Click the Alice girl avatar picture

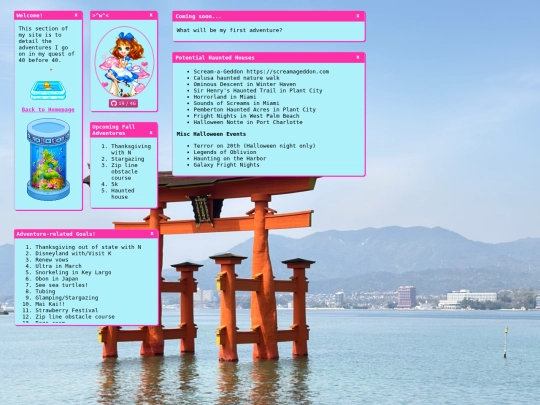coord(124,62)
